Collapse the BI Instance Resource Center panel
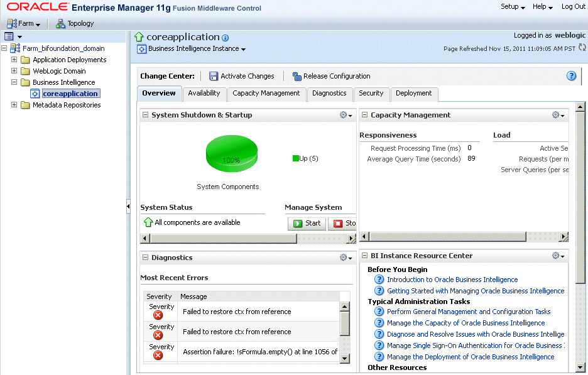The height and width of the screenshot is (375, 588). 364,256
